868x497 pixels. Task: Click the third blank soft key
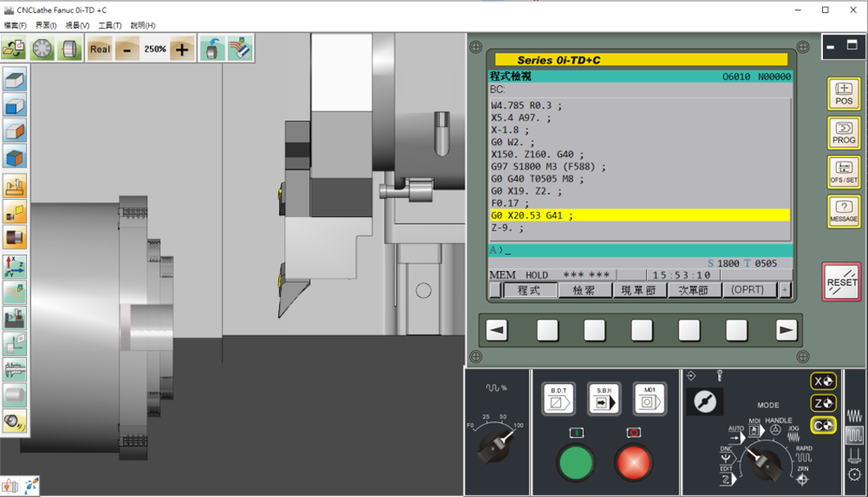click(x=642, y=331)
